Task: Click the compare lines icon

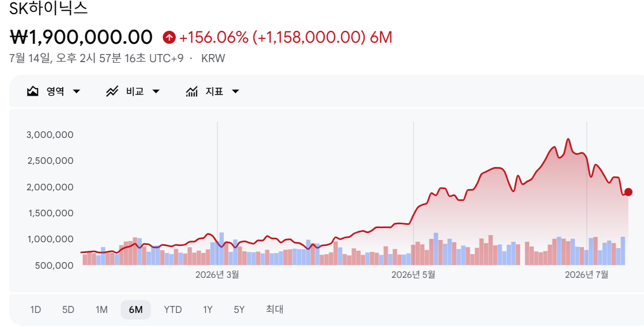Action: tap(112, 91)
